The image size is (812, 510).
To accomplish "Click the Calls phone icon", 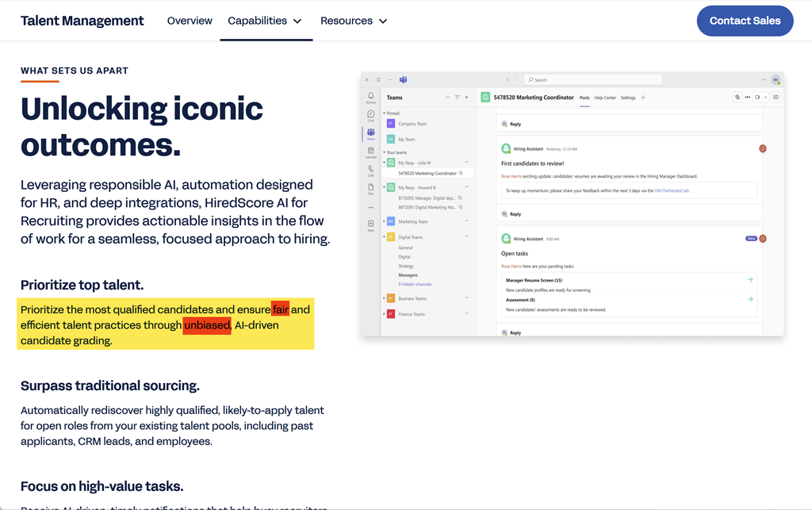I will click(x=370, y=170).
